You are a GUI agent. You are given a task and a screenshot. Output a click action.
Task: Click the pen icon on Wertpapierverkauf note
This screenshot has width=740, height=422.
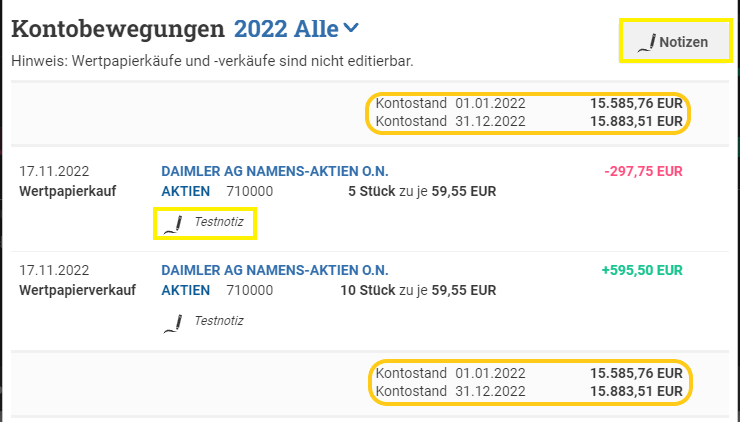pos(173,323)
